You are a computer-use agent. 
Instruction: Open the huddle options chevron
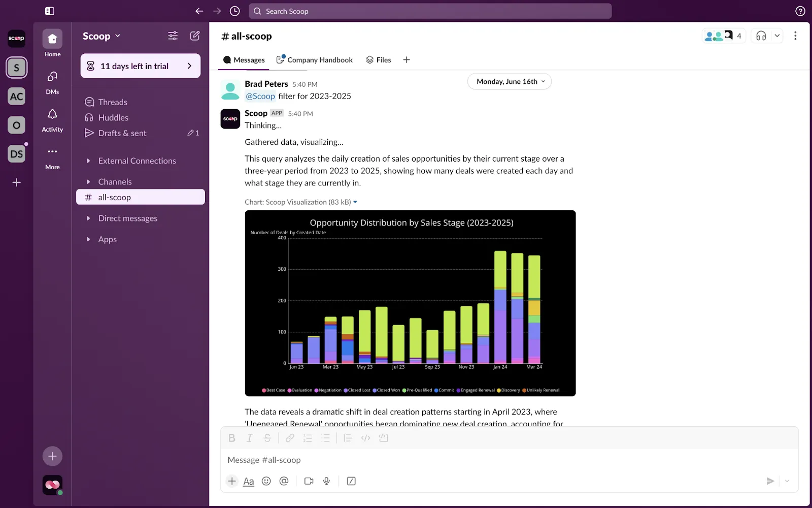777,36
